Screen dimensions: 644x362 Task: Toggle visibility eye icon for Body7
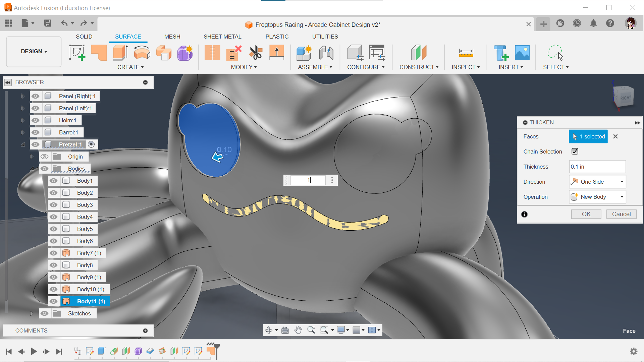[x=54, y=253]
